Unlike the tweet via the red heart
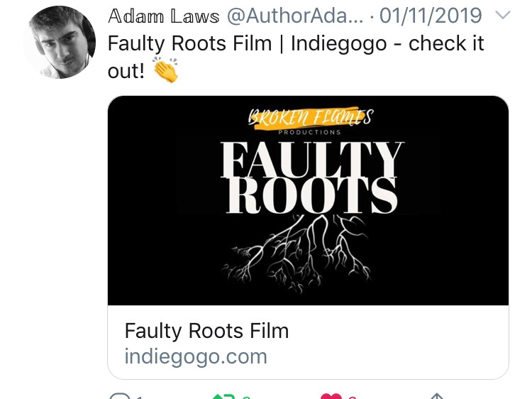Viewport: 532px width, 399px height. click(331, 396)
